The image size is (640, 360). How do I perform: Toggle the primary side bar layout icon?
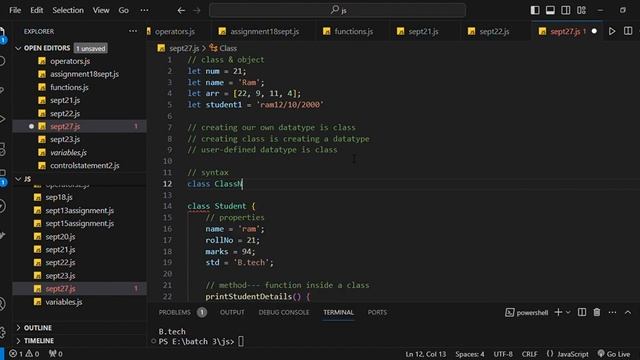tap(535, 10)
